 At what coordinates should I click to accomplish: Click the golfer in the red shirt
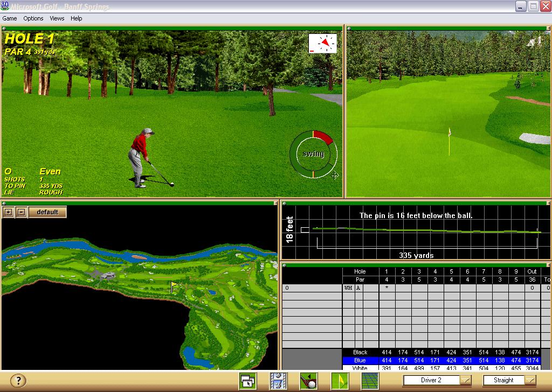coord(142,158)
